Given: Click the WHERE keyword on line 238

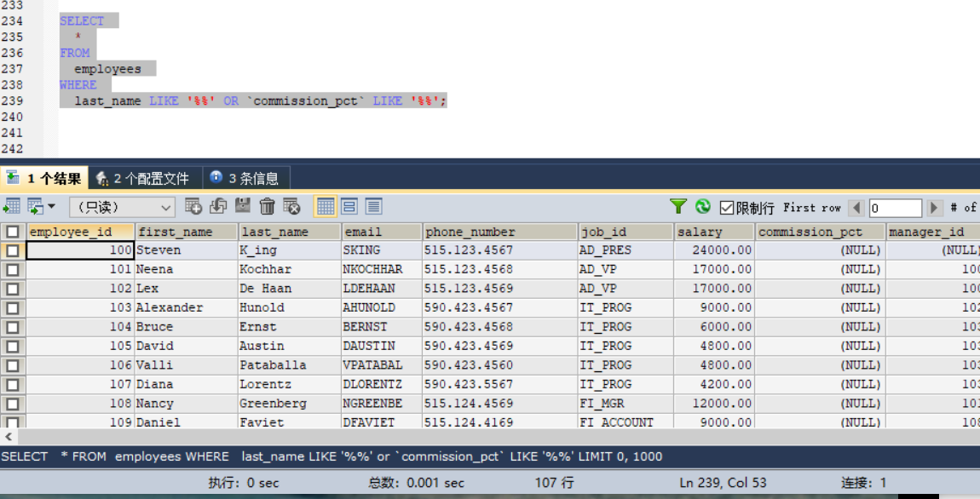Looking at the screenshot, I should tap(78, 85).
